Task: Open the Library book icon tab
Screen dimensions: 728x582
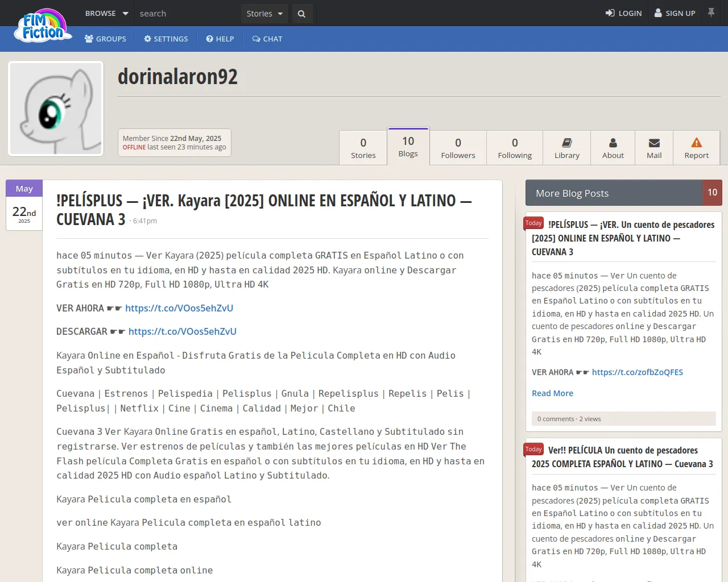Action: pos(566,148)
